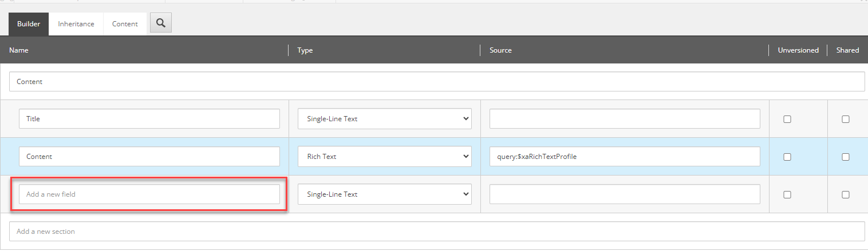Open Rich Text type dropdown
This screenshot has height=251, width=868.
[385, 157]
